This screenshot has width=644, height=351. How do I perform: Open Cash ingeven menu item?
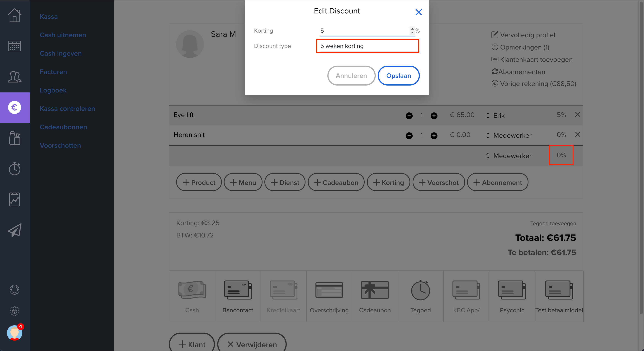tap(61, 54)
